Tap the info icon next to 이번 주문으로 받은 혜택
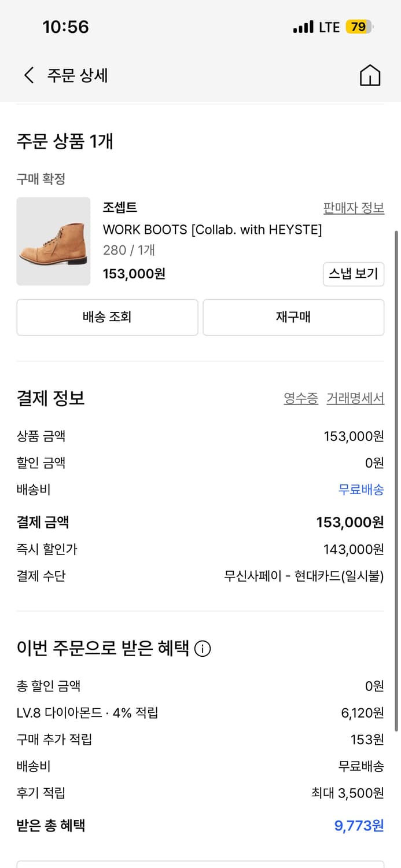Viewport: 401px width, 868px height. point(202,649)
